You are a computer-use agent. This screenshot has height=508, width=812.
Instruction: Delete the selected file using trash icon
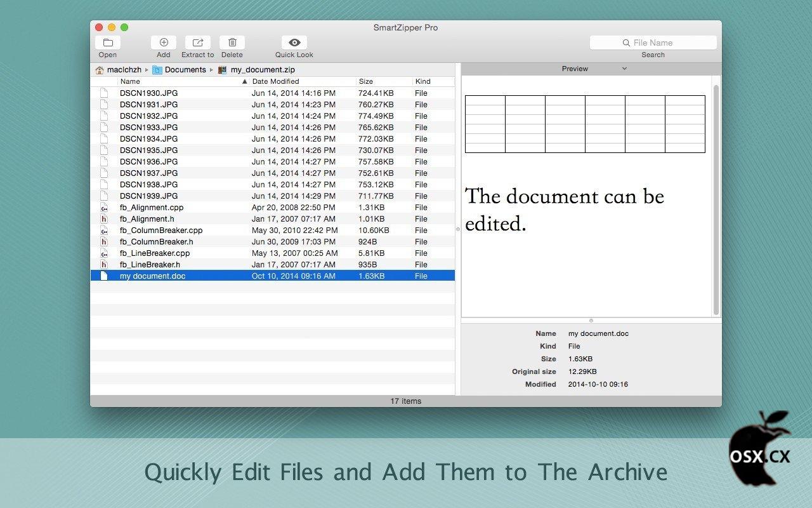point(232,43)
